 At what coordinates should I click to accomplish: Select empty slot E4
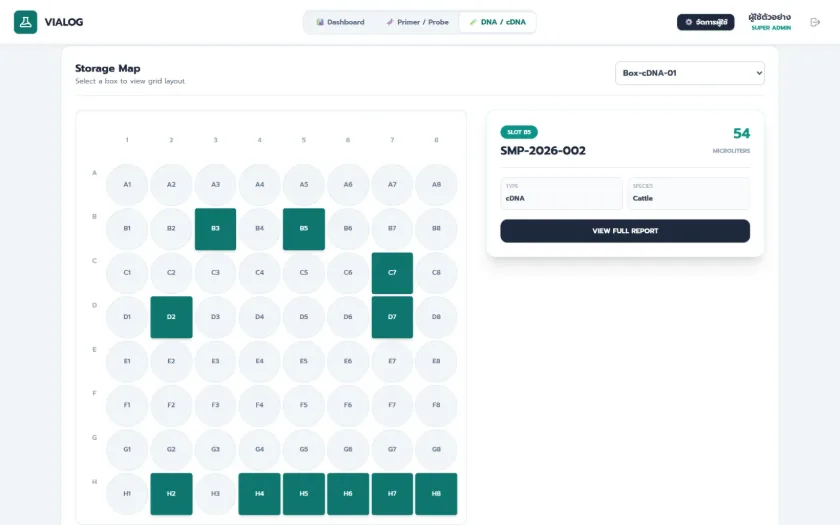260,361
